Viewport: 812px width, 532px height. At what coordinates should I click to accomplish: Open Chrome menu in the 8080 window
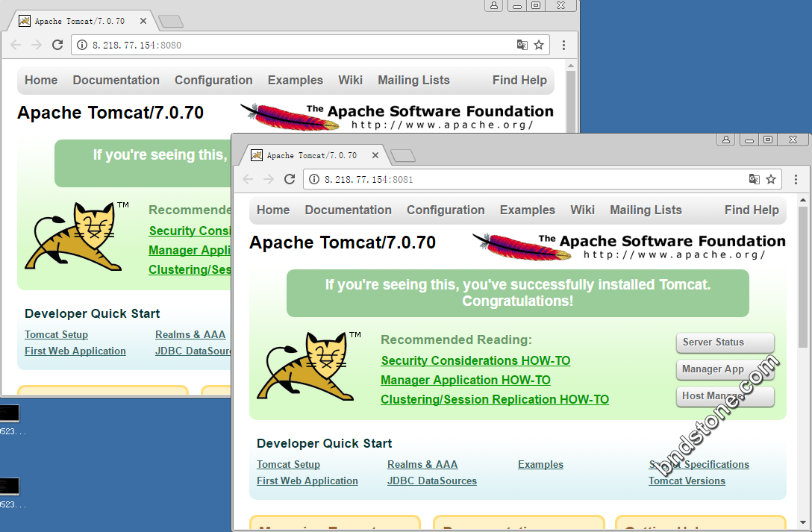pos(564,45)
